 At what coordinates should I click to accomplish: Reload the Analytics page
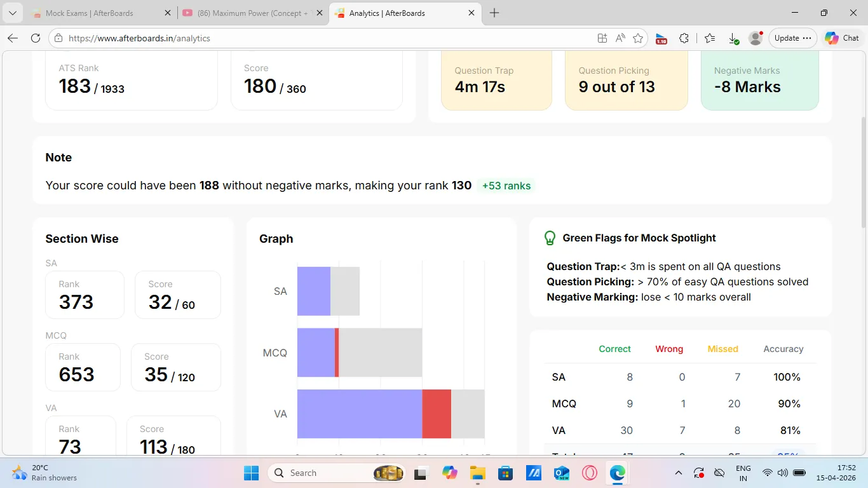pyautogui.click(x=36, y=38)
